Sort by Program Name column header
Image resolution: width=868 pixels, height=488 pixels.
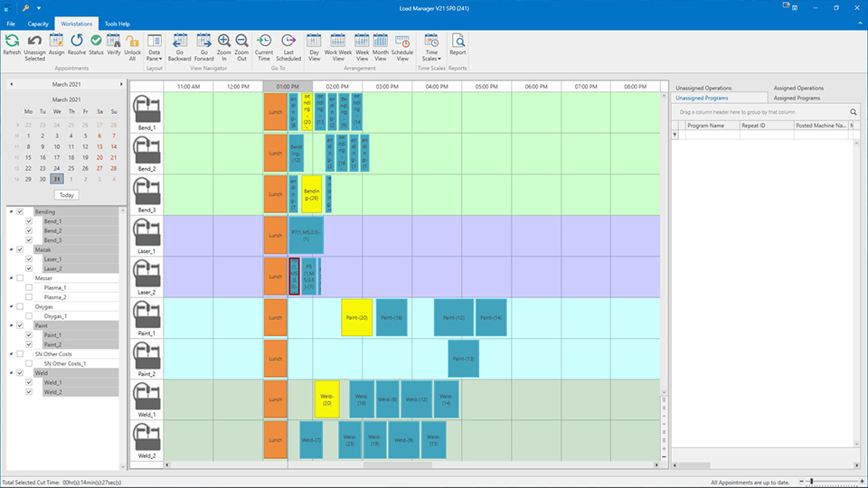(x=712, y=126)
